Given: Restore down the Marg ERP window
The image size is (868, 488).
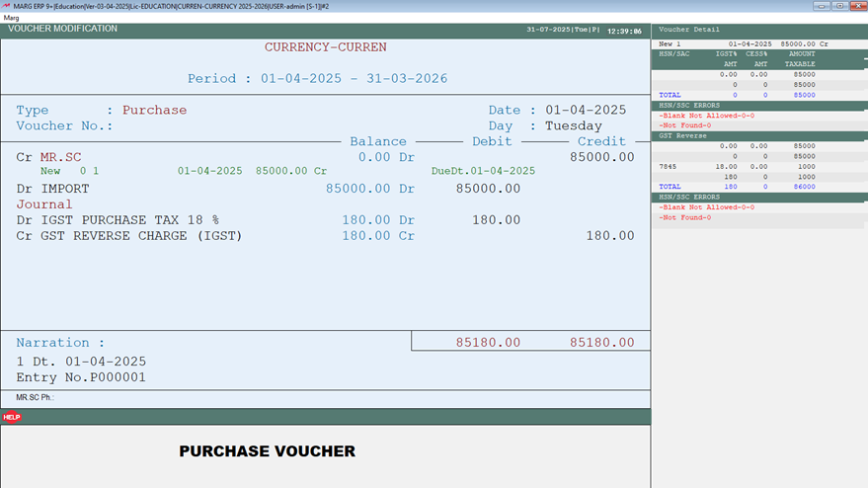Looking at the screenshot, I should (838, 6).
